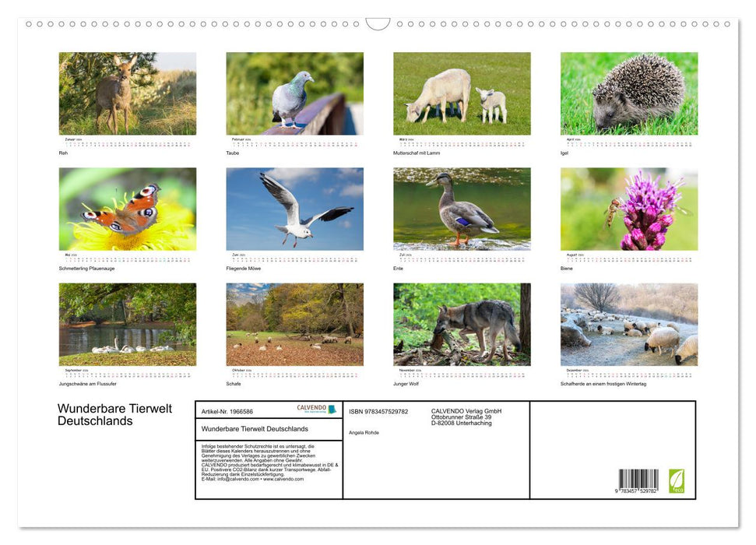Open the Junger Wolf image
Screen dimensions: 756x545
click(462, 323)
